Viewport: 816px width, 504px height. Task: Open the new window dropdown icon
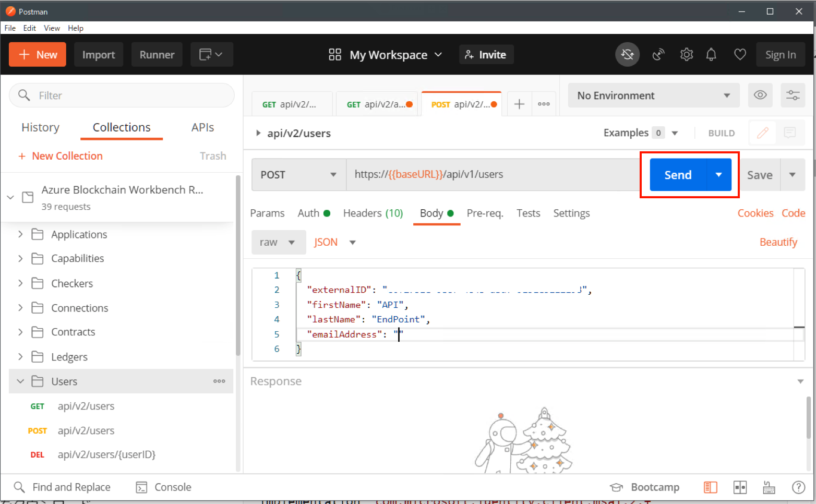click(211, 54)
